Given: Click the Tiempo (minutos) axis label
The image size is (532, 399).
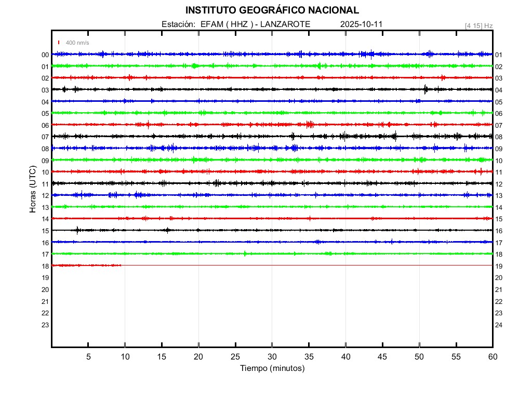Looking at the screenshot, I should (x=272, y=368).
